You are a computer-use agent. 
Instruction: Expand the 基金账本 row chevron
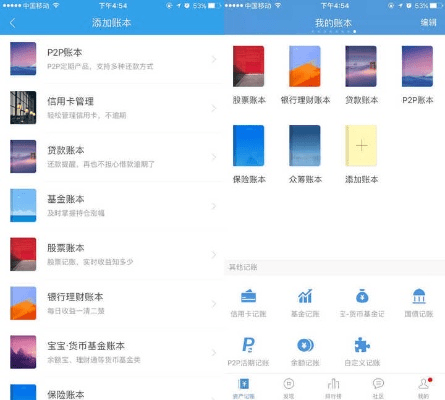(x=214, y=206)
